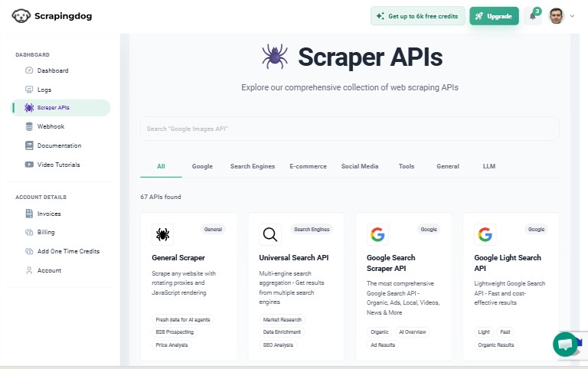
Task: Click the B2B Prospecting tag
Action: point(175,332)
